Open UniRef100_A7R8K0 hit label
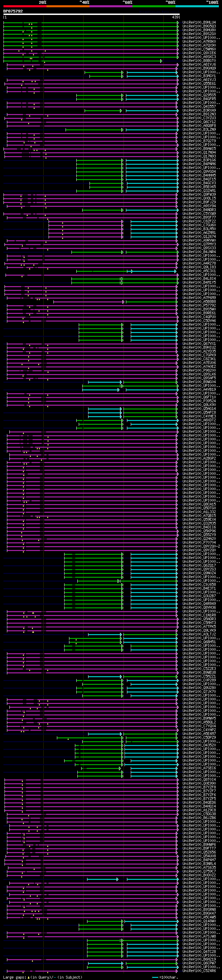Screen dimensions: 222x980 199,41
